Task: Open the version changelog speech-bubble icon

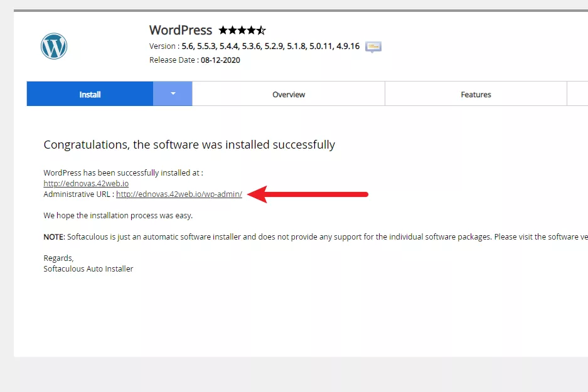Action: point(373,47)
